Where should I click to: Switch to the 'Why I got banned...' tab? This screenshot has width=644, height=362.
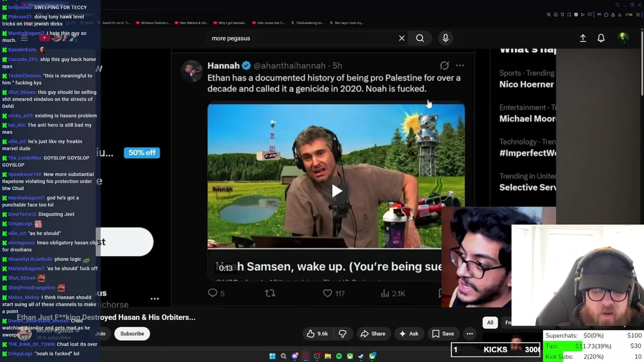coord(229,23)
